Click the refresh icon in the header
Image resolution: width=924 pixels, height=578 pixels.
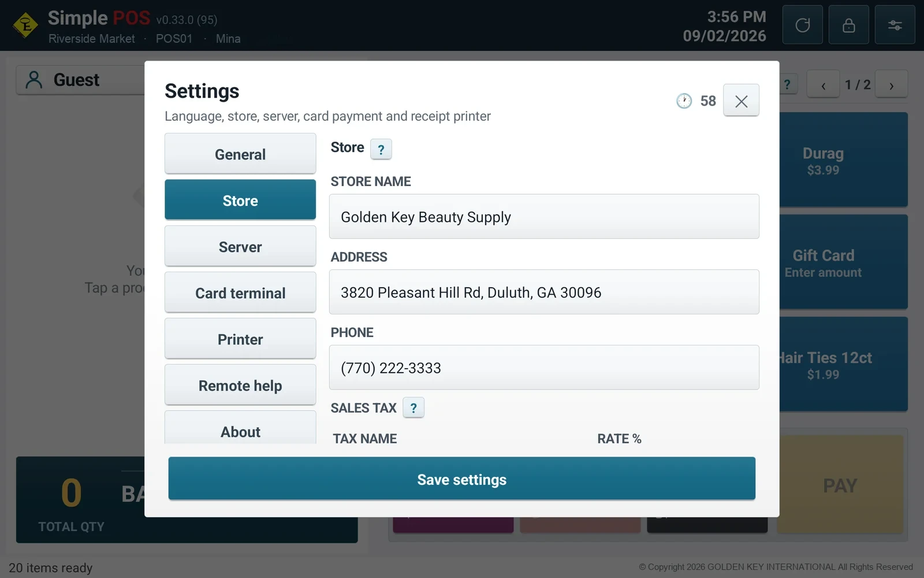click(802, 25)
